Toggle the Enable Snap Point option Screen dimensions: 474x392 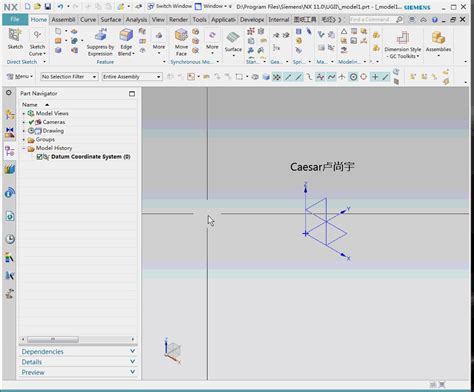coord(276,77)
